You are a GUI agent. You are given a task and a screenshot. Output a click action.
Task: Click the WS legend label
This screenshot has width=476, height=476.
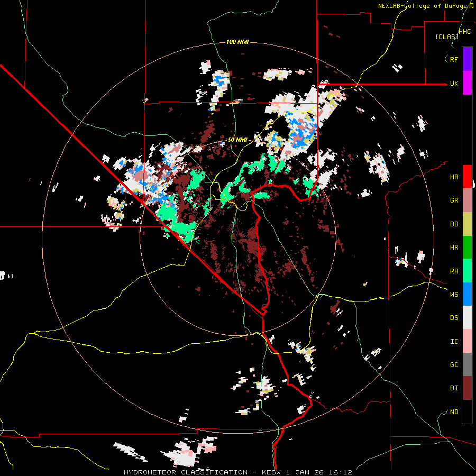[x=454, y=295]
